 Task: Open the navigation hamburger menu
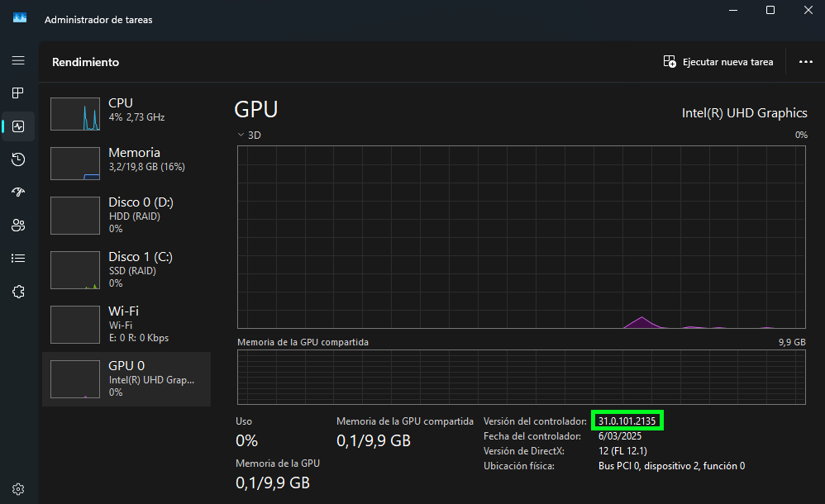(x=18, y=60)
